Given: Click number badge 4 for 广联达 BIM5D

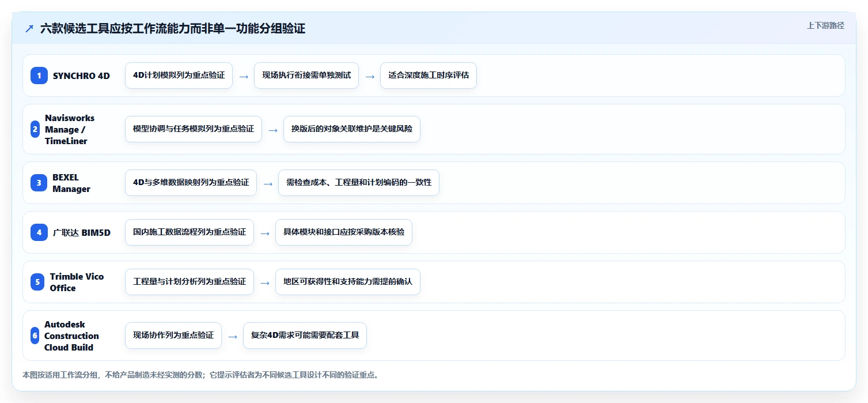Looking at the screenshot, I should click(x=39, y=232).
